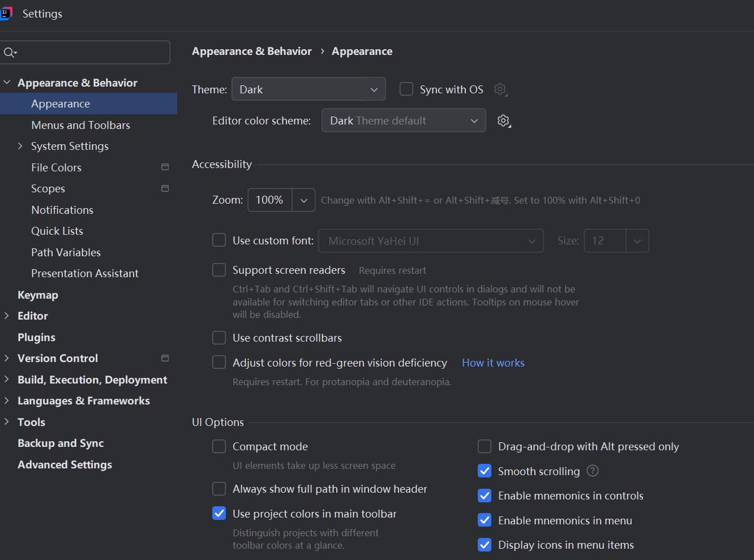Open the Theme dropdown showing Dark
Viewport: 754px width, 560px height.
(x=309, y=89)
